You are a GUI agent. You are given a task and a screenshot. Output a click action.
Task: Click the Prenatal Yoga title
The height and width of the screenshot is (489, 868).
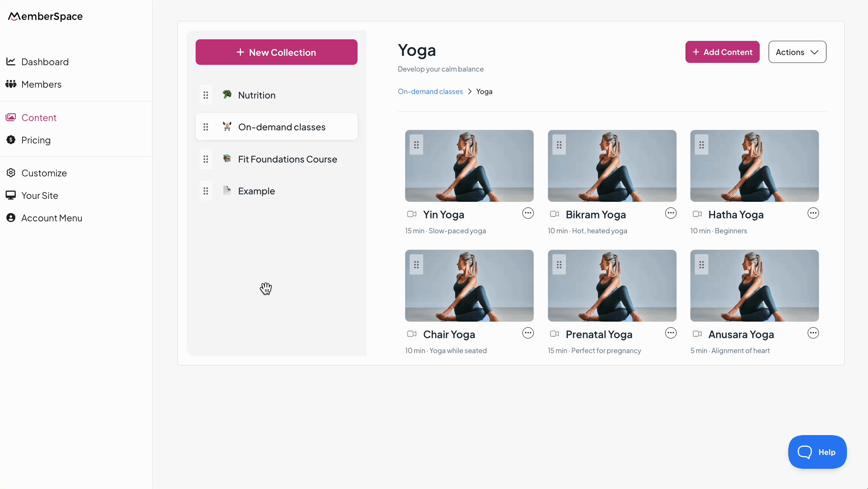(x=599, y=335)
